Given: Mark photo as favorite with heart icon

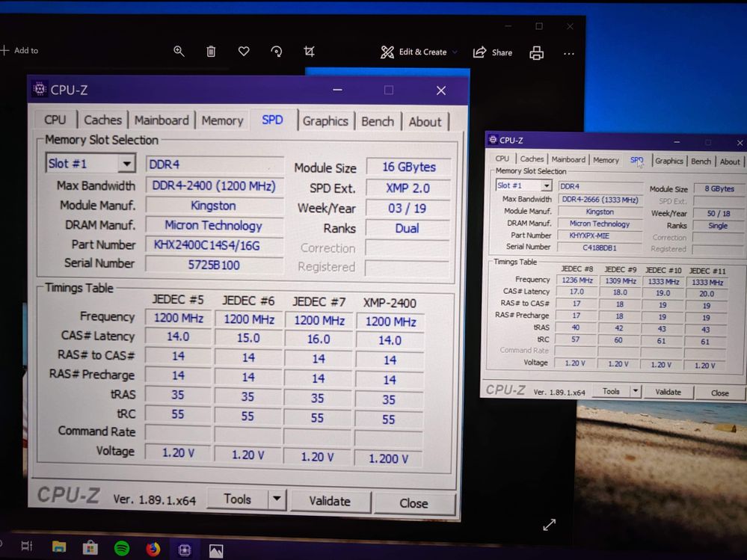Looking at the screenshot, I should [x=244, y=52].
